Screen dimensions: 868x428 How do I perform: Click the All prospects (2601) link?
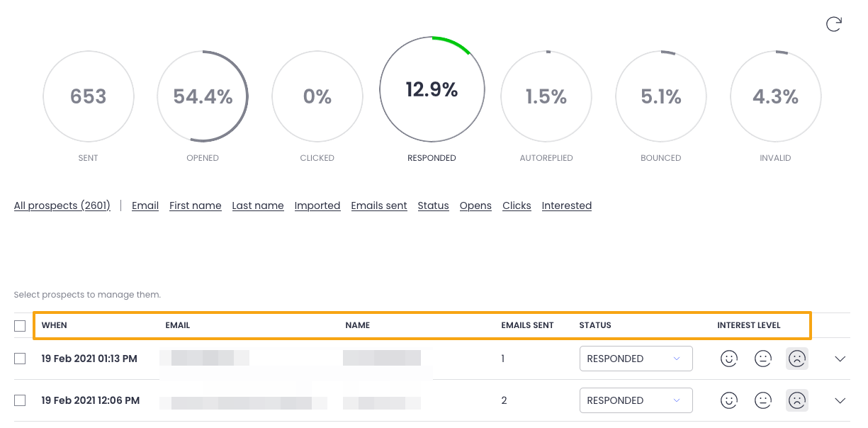pos(62,205)
